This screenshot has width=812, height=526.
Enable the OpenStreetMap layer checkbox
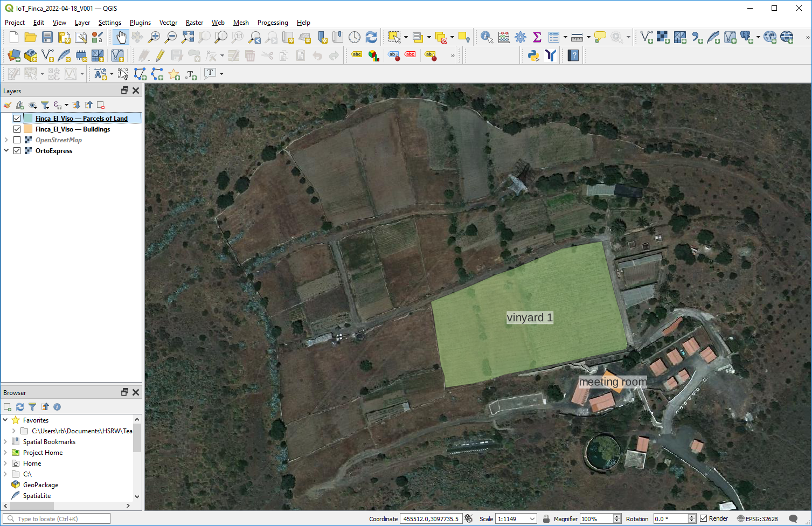click(17, 140)
